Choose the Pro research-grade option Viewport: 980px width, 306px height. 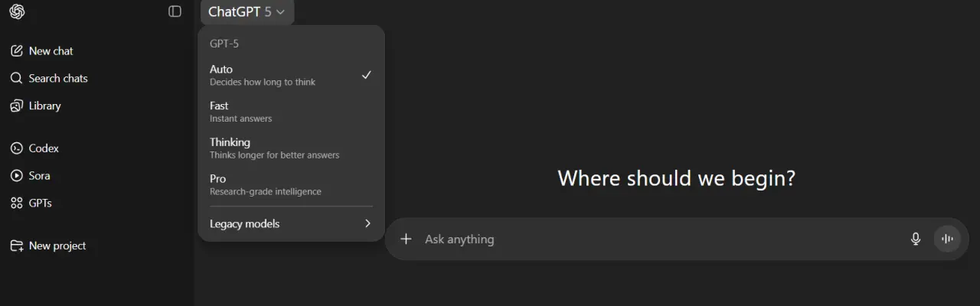click(291, 184)
